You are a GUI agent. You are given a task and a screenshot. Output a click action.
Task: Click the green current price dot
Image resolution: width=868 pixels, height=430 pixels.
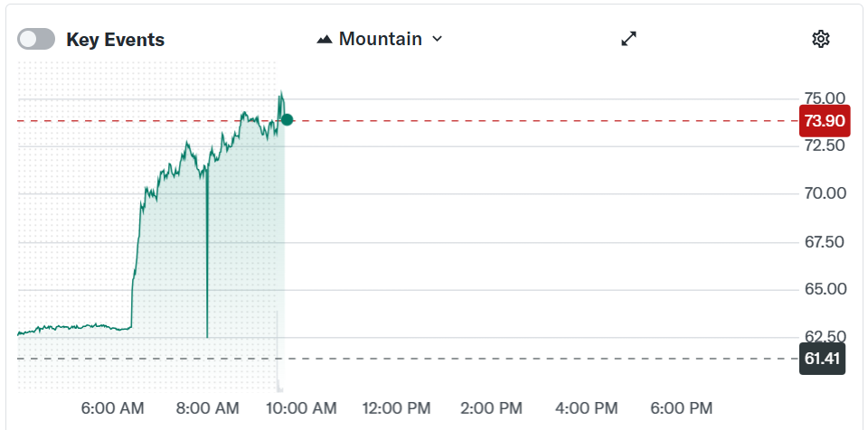click(x=287, y=119)
